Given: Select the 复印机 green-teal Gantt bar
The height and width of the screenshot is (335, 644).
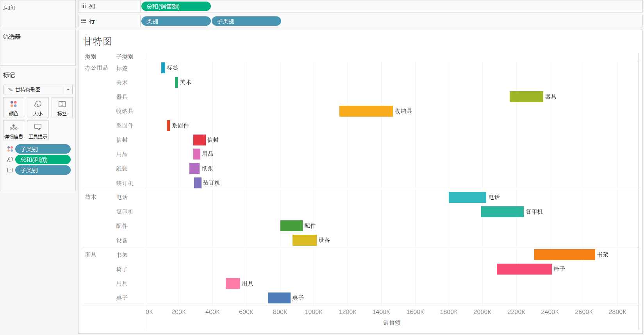Looking at the screenshot, I should (502, 212).
